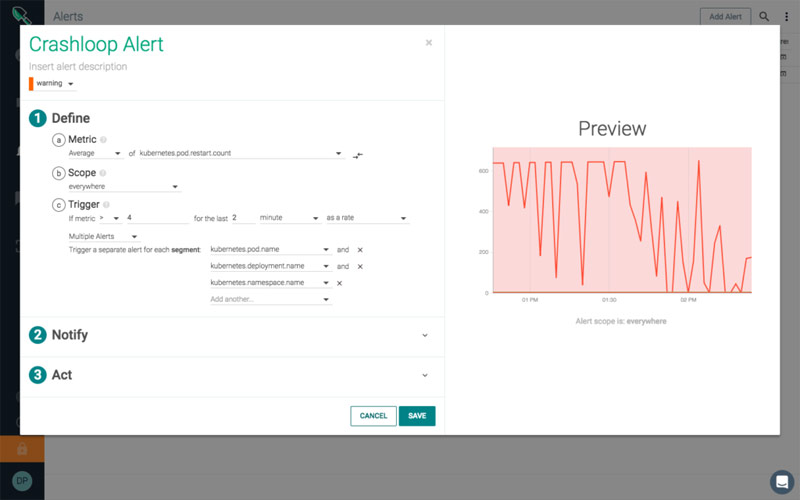Viewport: 800px width, 500px height.
Task: Remove kubernetes.pod.name segment
Action: pos(360,250)
